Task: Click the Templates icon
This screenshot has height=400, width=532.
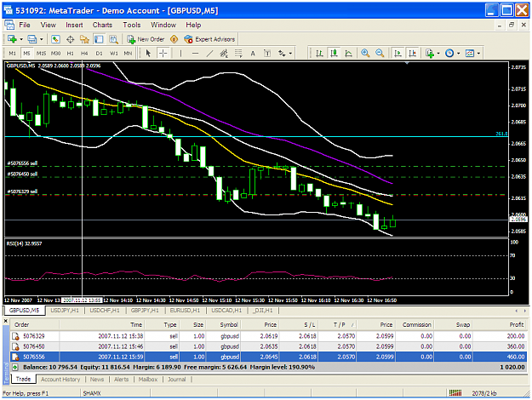Action: point(470,54)
